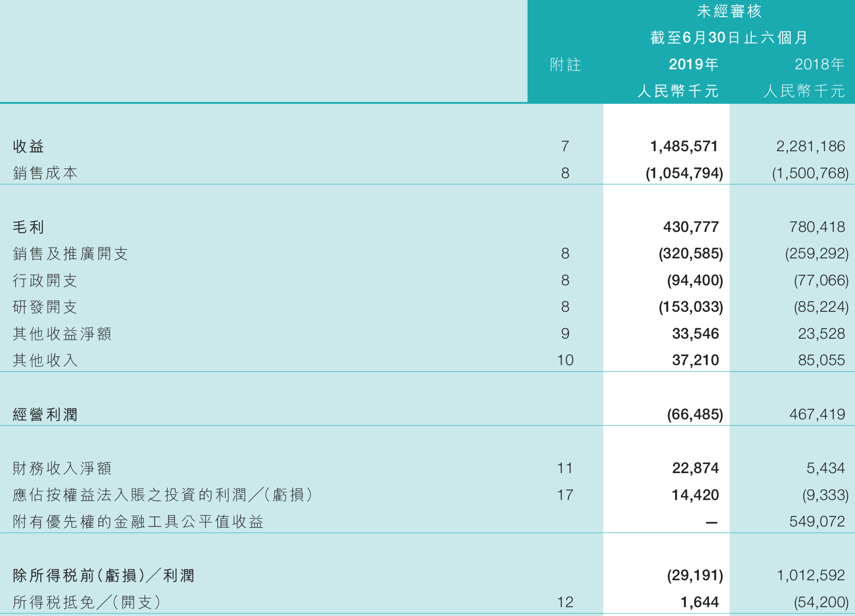Click the 銷售成本 row label
Screen dimensions: 855x616
(45, 173)
